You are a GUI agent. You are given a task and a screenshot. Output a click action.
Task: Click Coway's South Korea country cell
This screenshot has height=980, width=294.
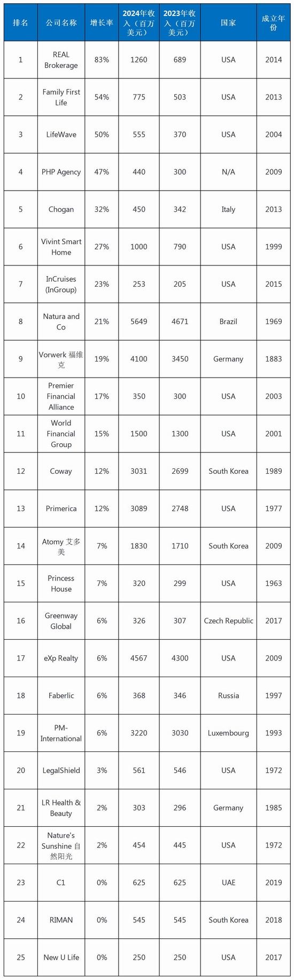228,471
